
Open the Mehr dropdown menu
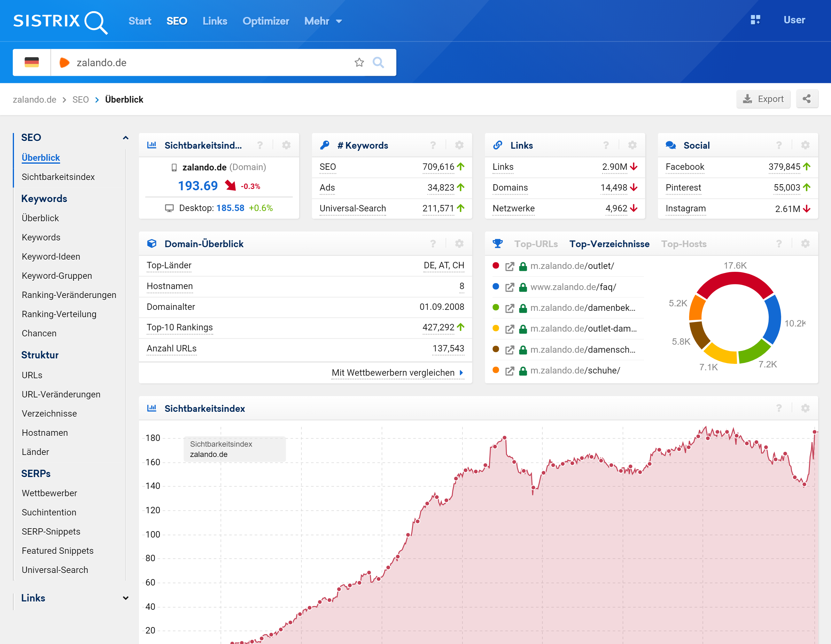click(x=323, y=21)
